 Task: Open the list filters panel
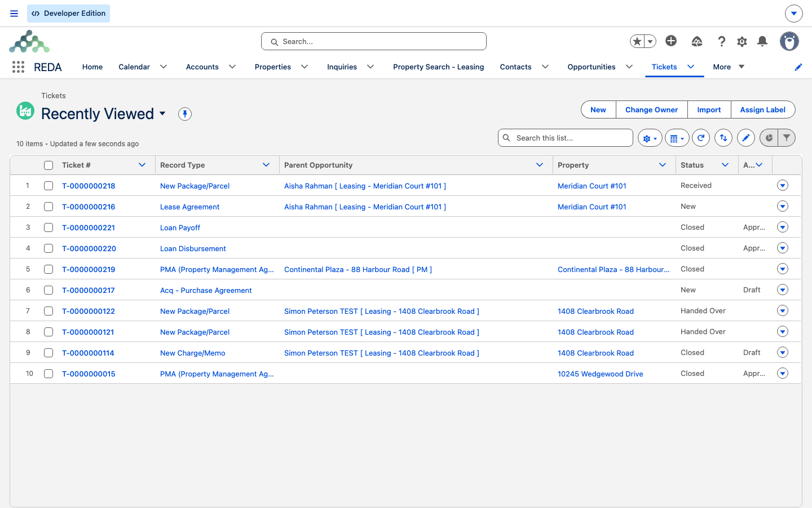point(787,138)
